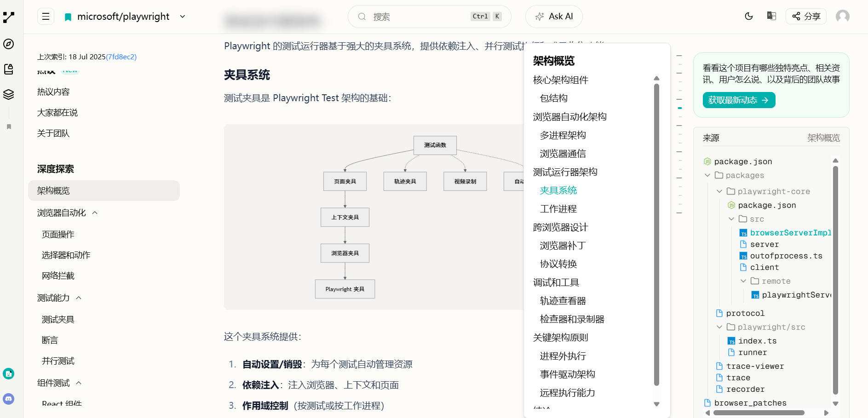Image resolution: width=868 pixels, height=418 pixels.
Task: Click the Ask AI button
Action: (554, 17)
